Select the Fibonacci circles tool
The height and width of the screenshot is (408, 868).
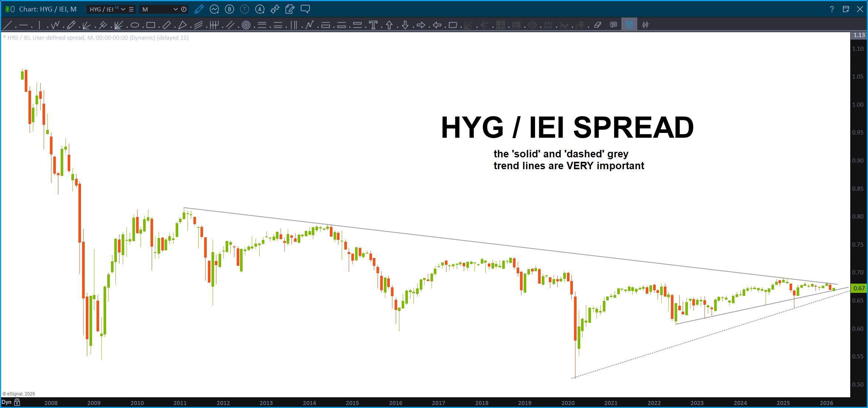click(x=246, y=25)
